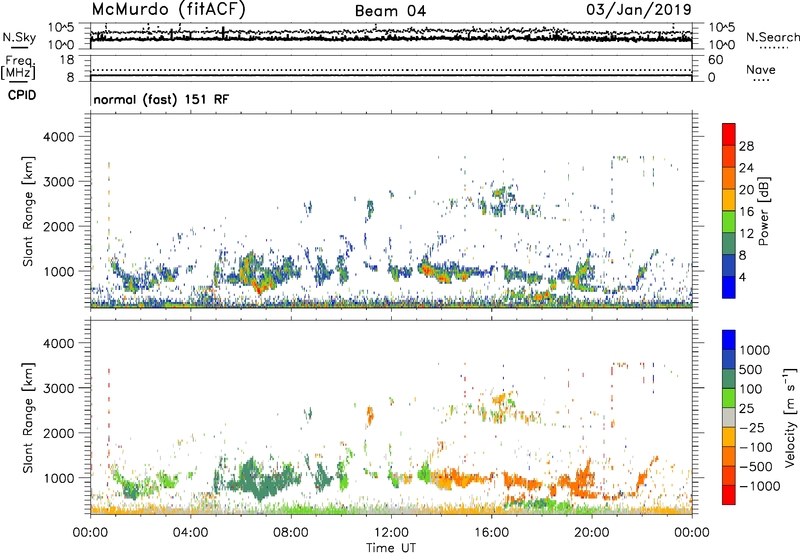This screenshot has height=554, width=800.
Task: Click the 'Slant Range [km]' label of velocity panel
Action: click(28, 418)
